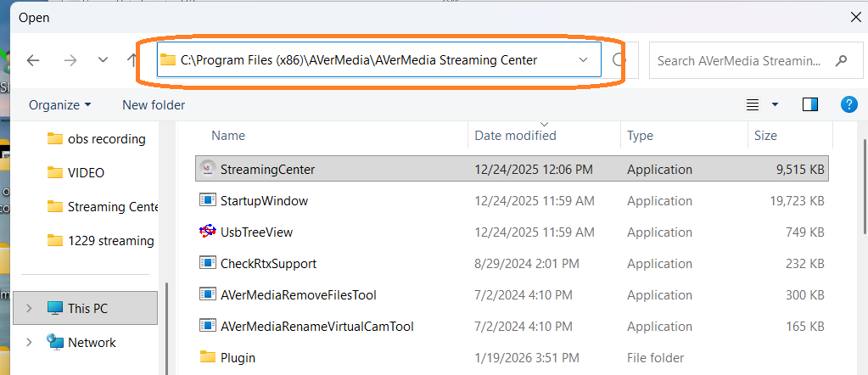The image size is (868, 375).
Task: Click the Plugin folder icon
Action: 207,357
